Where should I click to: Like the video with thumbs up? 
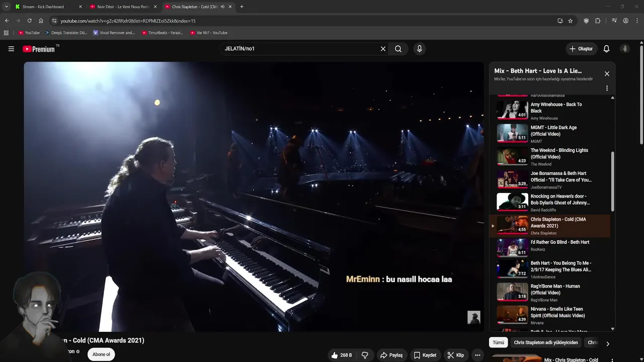[342, 355]
